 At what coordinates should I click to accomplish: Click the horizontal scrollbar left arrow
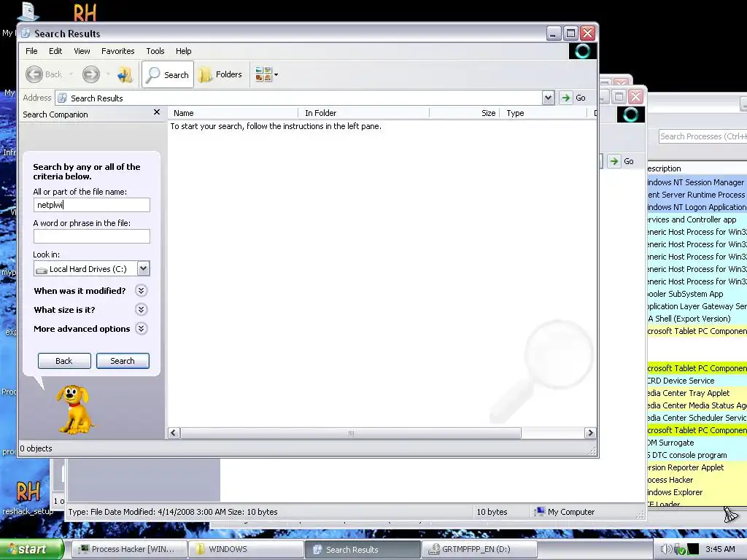tap(174, 433)
